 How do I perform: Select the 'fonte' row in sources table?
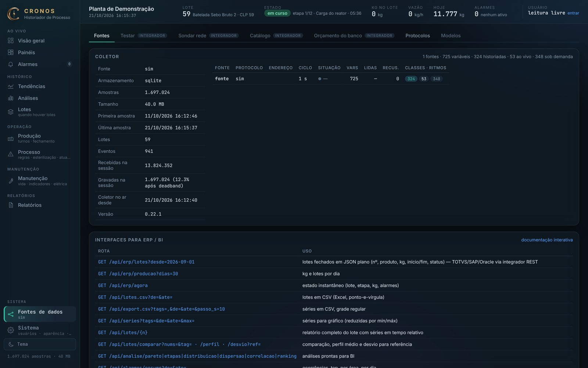(x=330, y=79)
